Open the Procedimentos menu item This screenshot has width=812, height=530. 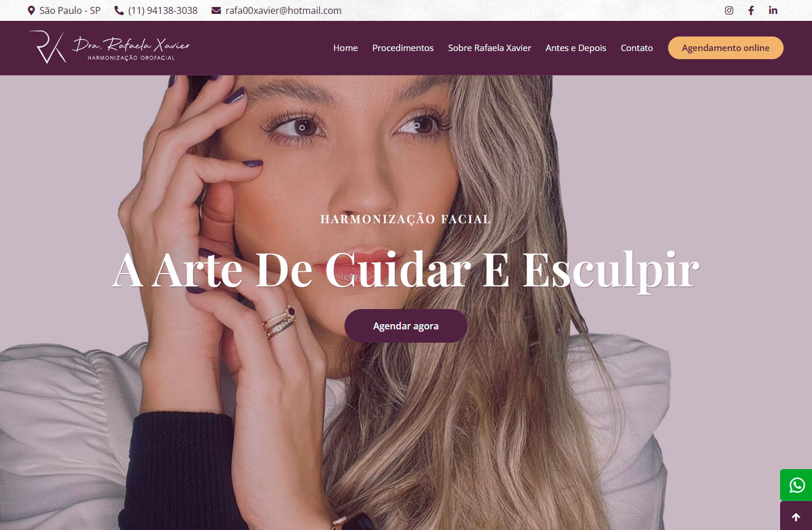click(x=403, y=48)
